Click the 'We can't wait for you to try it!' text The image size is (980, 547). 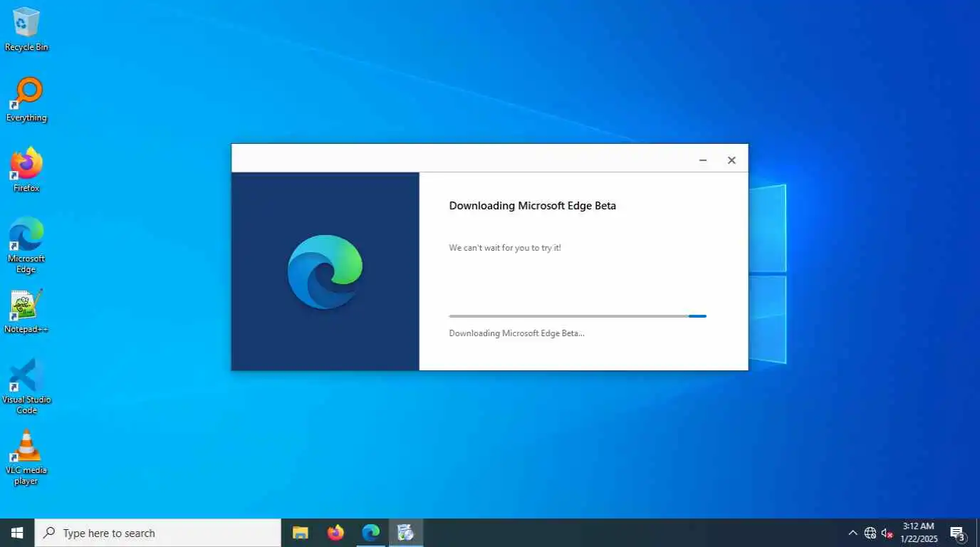[505, 248]
